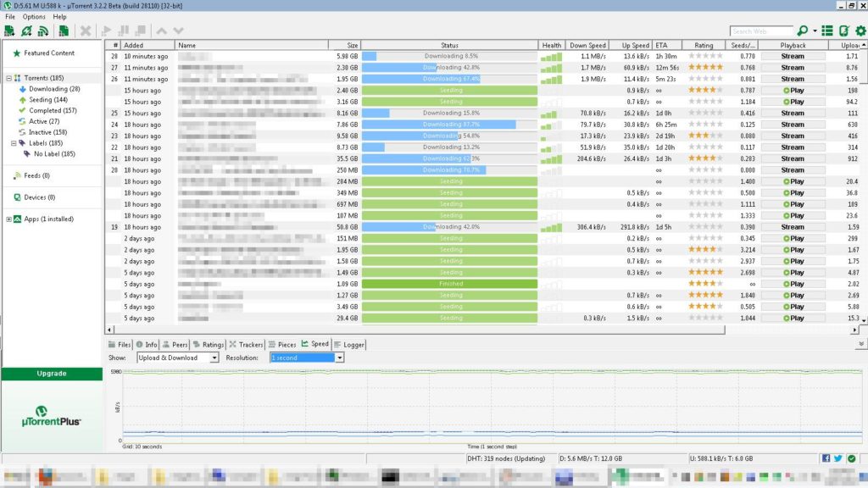The width and height of the screenshot is (868, 488).
Task: Collapse the Torrents tree node
Action: (x=8, y=78)
